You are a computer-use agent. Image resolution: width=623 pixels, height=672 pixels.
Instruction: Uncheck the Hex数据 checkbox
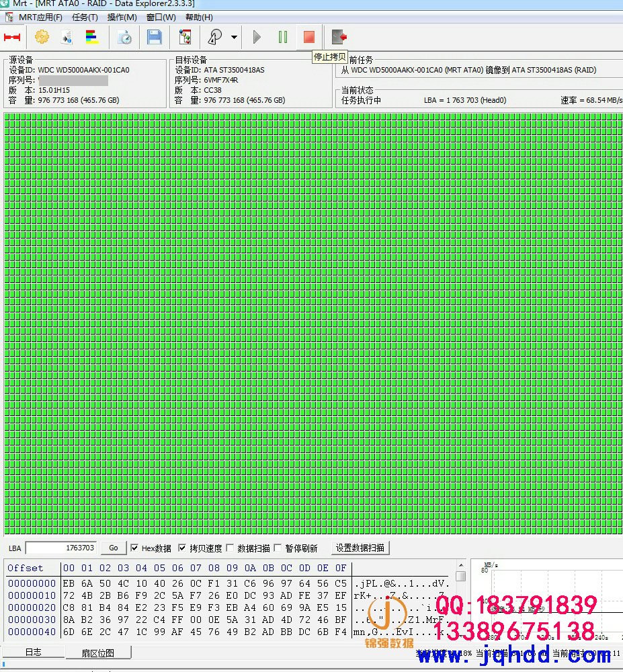134,548
